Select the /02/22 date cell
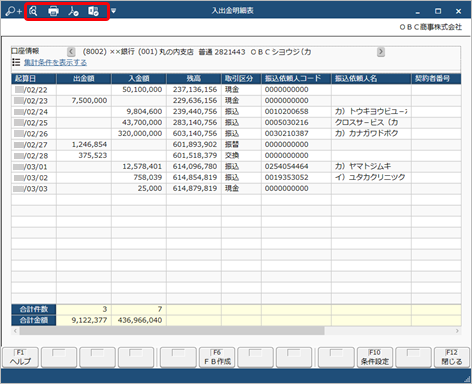Image resolution: width=472 pixels, height=384 pixels. click(x=34, y=90)
